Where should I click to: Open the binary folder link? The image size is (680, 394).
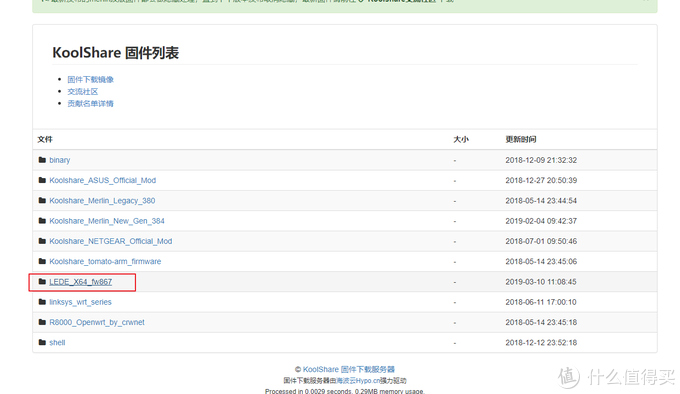59,160
